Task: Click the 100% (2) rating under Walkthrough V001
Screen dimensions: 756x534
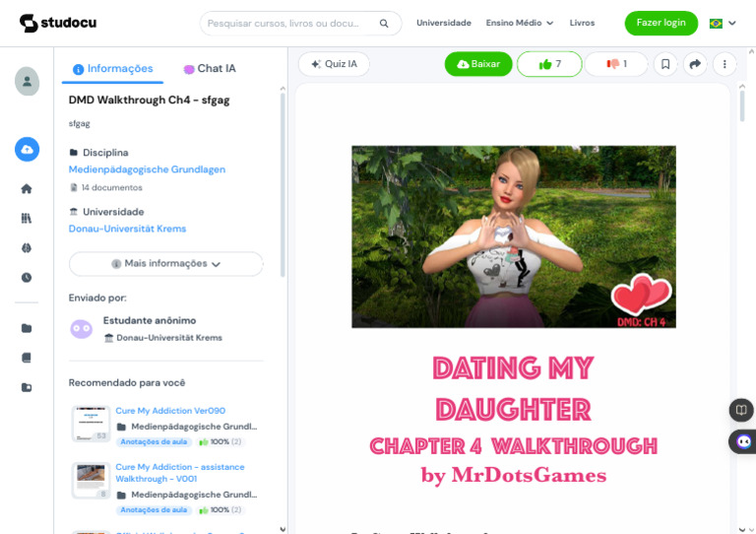Action: point(220,510)
